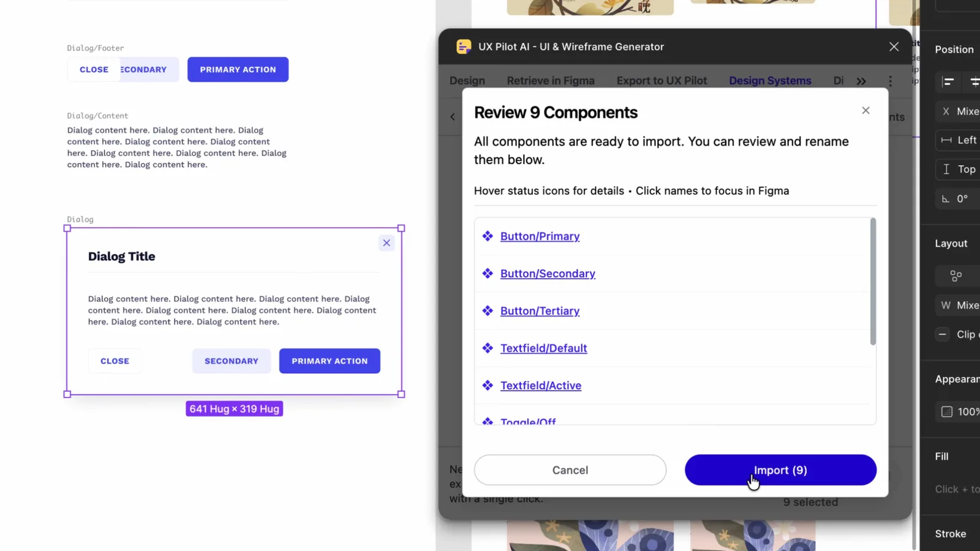Switch to the Export to UX Pilot tab
This screenshot has height=551, width=980.
pyautogui.click(x=661, y=81)
